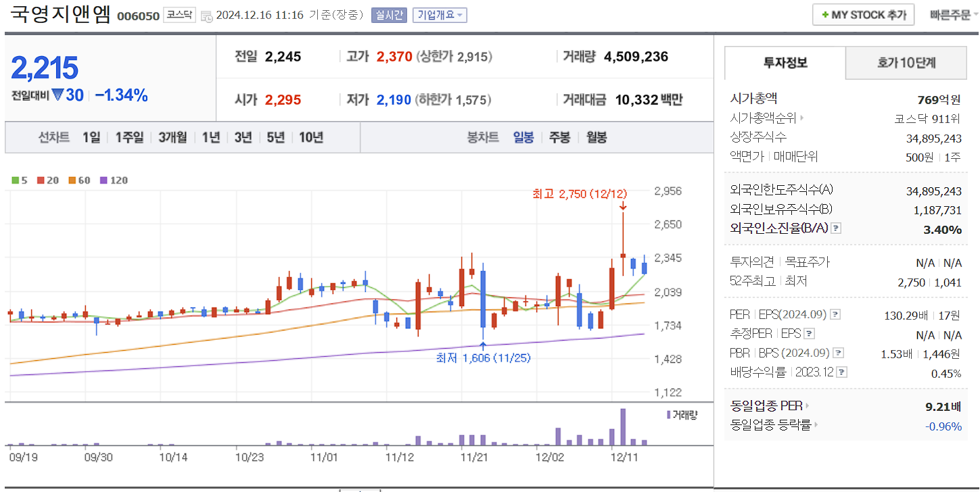The width and height of the screenshot is (980, 492).
Task: Open the 기업개요 dropdown
Action: 440,15
